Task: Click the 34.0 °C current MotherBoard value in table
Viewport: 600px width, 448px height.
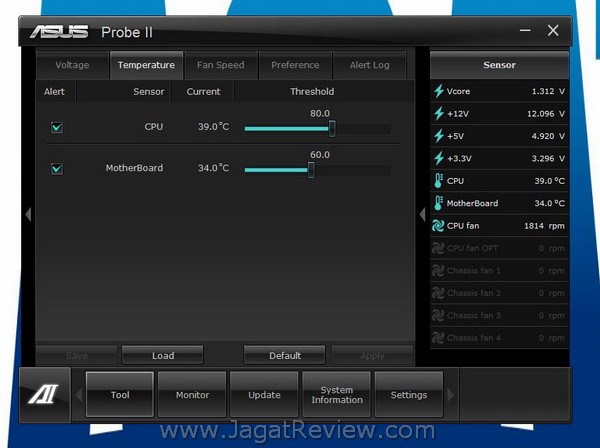Action: pyautogui.click(x=214, y=168)
